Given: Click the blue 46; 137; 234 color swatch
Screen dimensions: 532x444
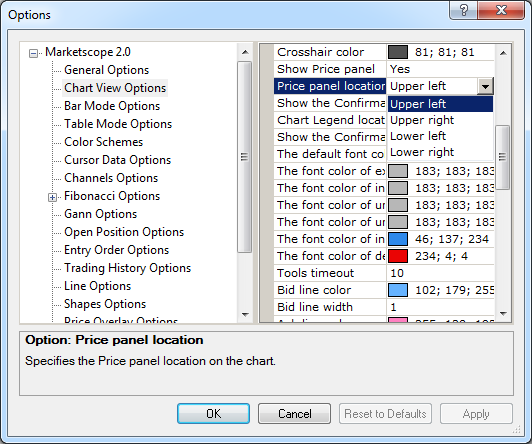Looking at the screenshot, I should pos(398,239).
